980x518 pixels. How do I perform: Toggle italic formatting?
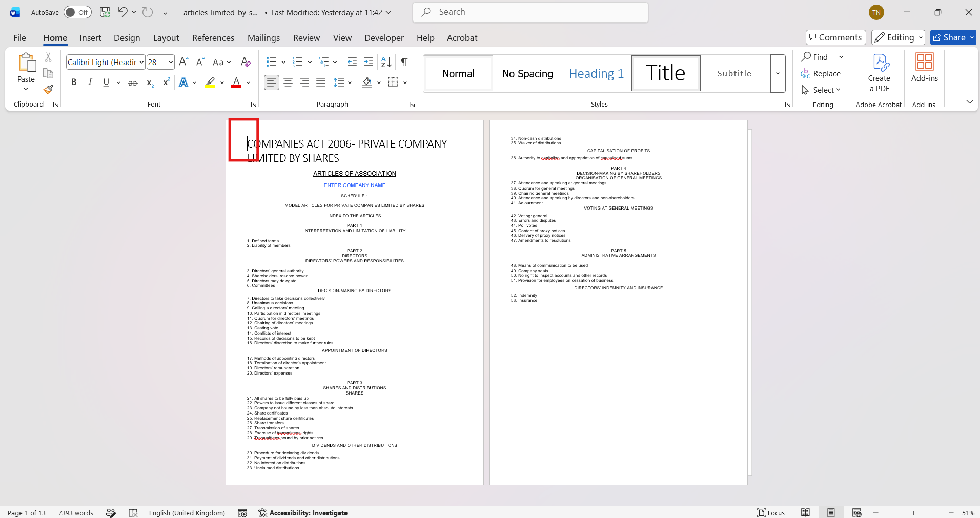[90, 82]
